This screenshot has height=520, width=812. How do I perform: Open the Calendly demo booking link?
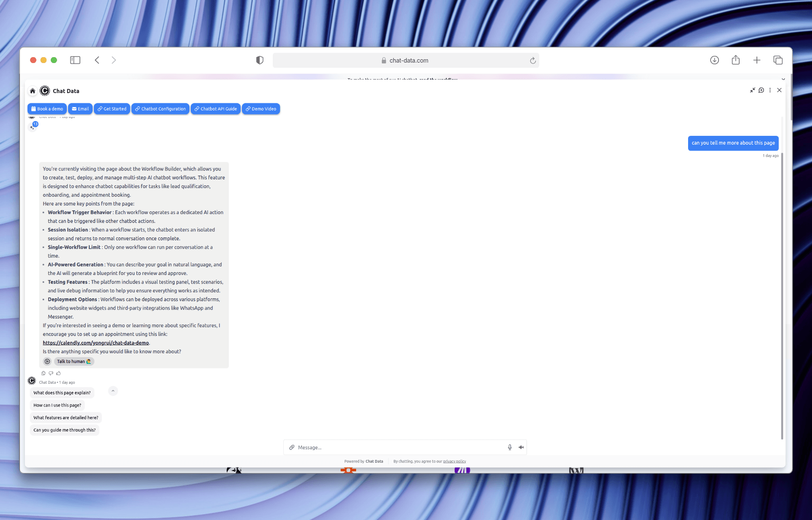(x=96, y=343)
